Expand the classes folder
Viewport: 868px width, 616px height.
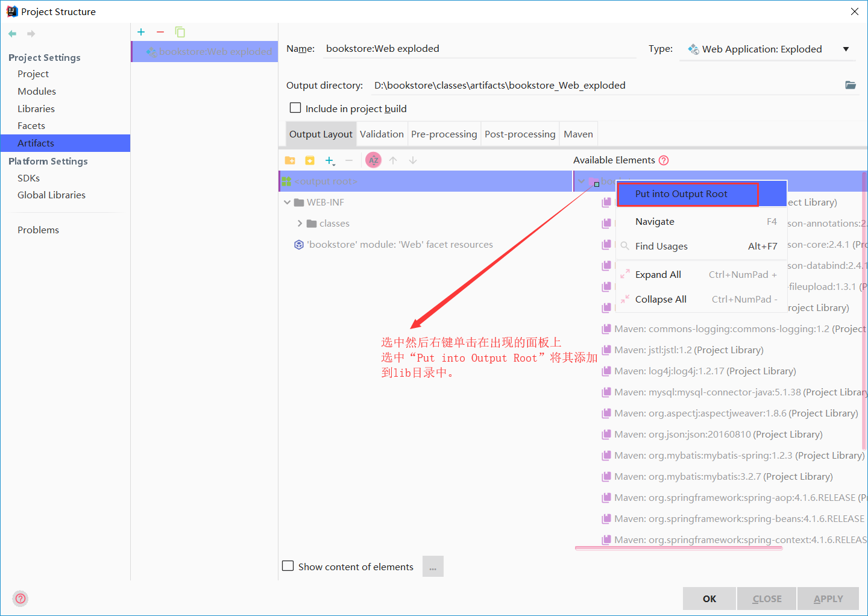click(x=300, y=224)
